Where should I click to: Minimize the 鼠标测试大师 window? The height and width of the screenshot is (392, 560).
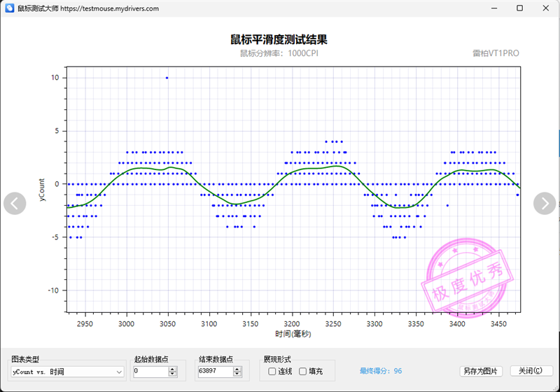point(494,8)
